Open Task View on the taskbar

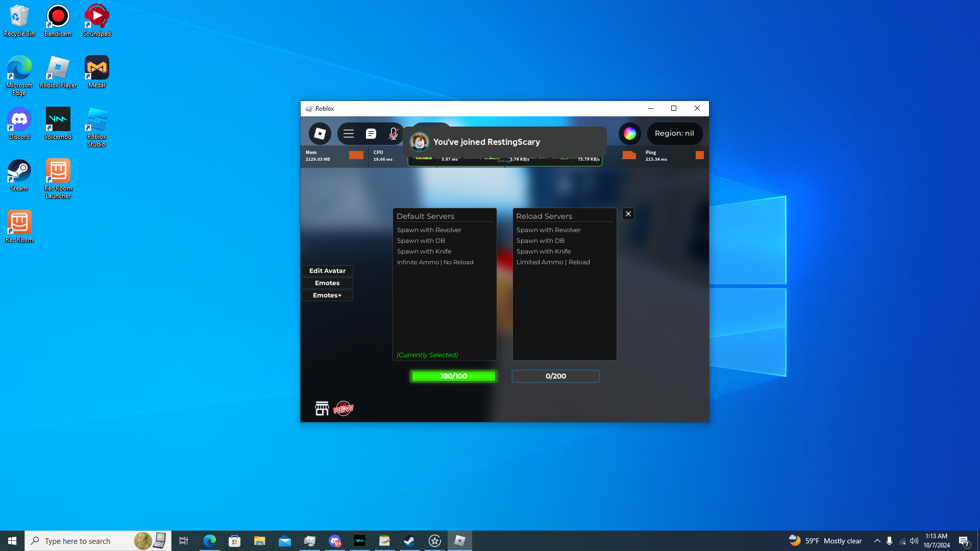pos(184,541)
